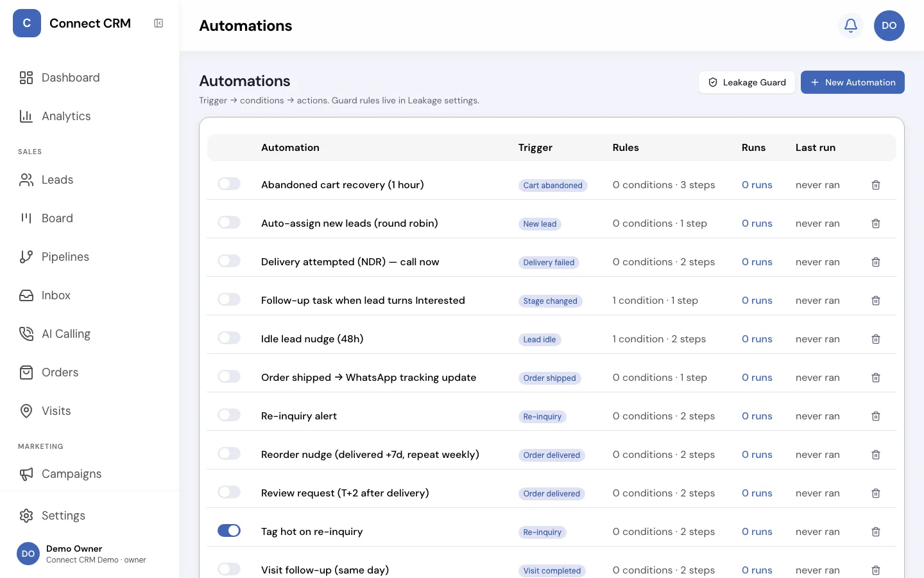Click Delivery failed trigger badge
924x578 pixels.
pyautogui.click(x=549, y=263)
